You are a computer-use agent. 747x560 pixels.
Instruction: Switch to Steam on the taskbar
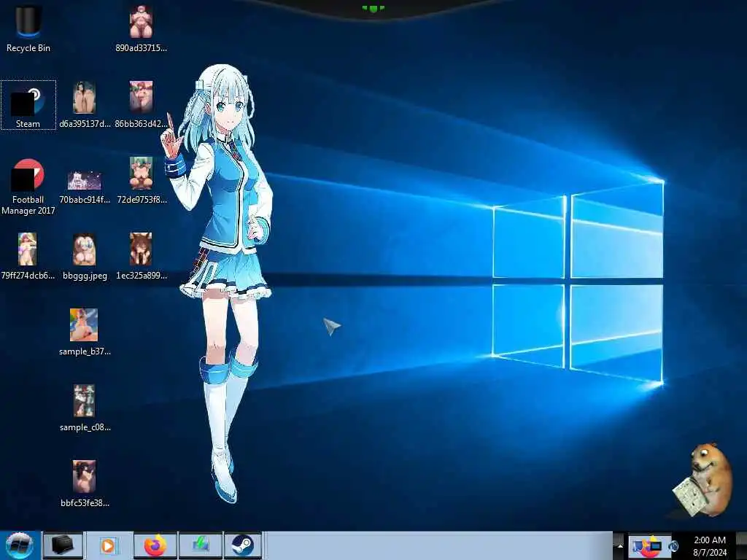(x=242, y=545)
